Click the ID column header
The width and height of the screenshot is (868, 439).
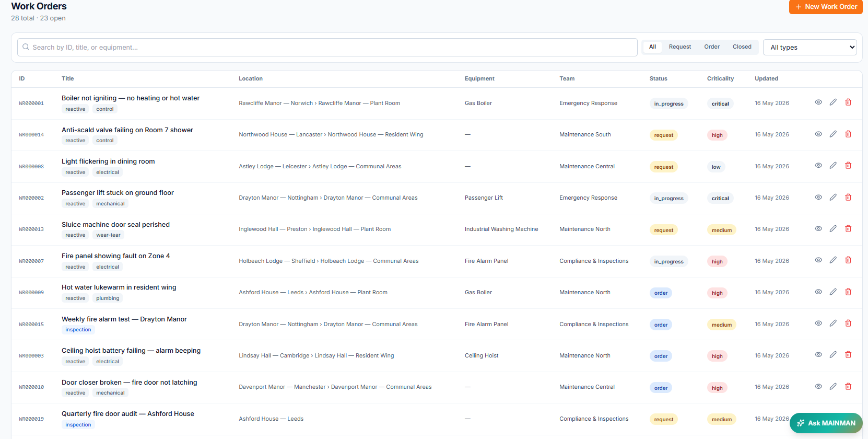pos(22,78)
